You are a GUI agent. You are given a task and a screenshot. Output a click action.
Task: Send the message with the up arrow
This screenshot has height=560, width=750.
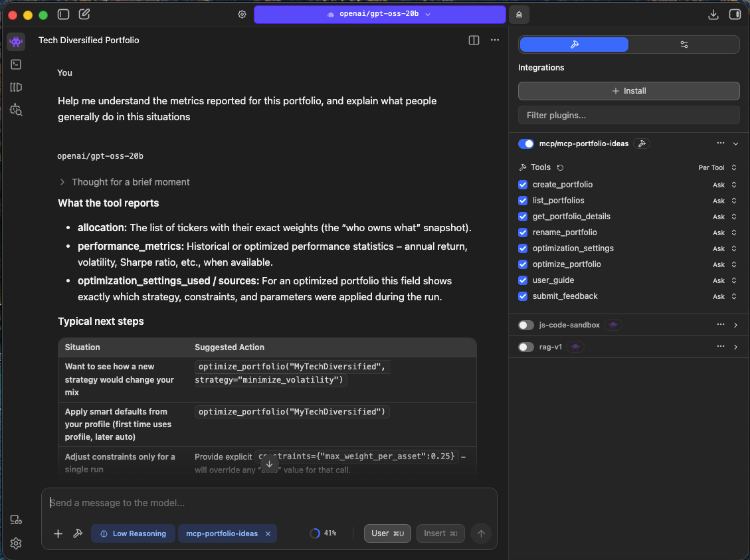click(481, 533)
